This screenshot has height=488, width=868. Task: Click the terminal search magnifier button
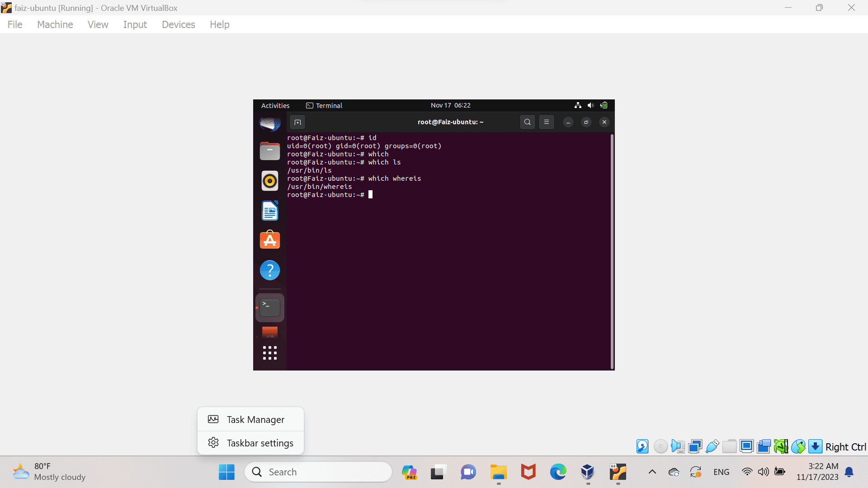tap(527, 122)
